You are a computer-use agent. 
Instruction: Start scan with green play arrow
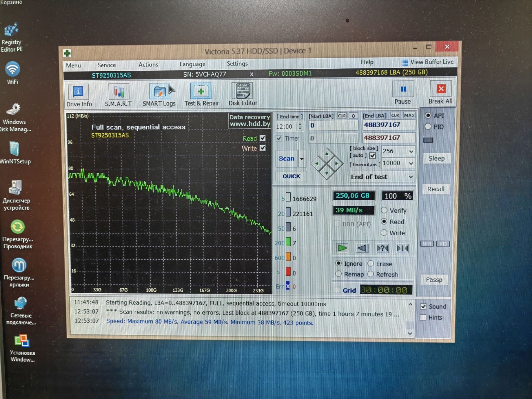coord(342,248)
